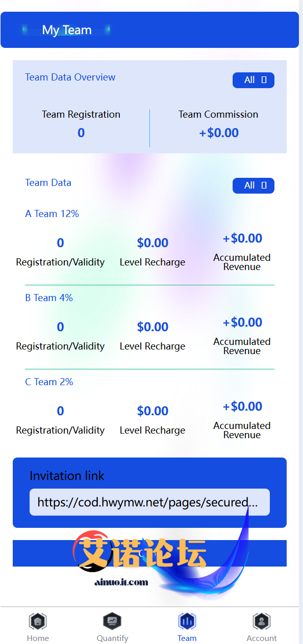Click B Team Accumulated Revenue value

tap(242, 323)
